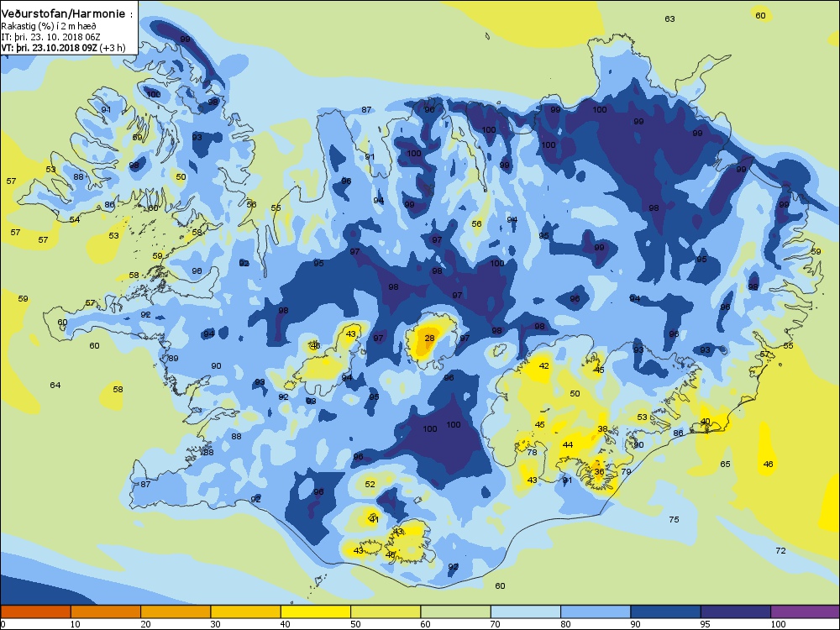Click the map value 44

point(568,444)
